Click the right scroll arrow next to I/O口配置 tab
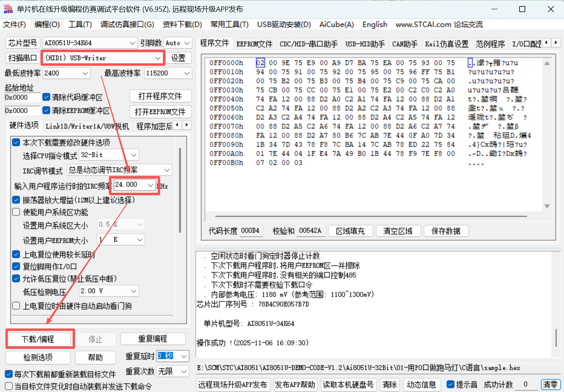 click(x=556, y=42)
